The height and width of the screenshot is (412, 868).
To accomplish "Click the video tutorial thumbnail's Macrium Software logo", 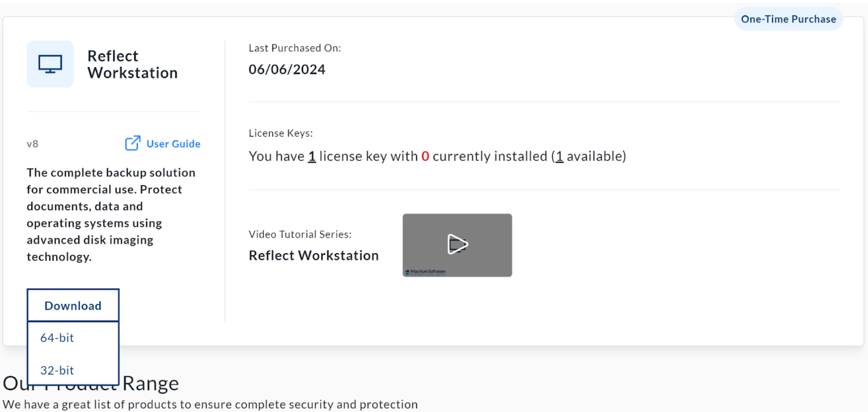I will coord(425,272).
